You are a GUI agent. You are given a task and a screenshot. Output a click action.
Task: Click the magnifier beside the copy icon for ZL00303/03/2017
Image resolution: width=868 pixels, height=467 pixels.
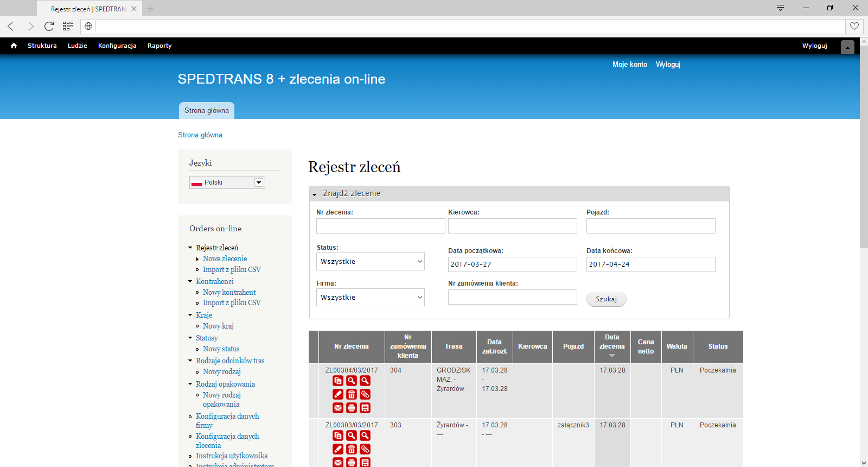click(352, 436)
